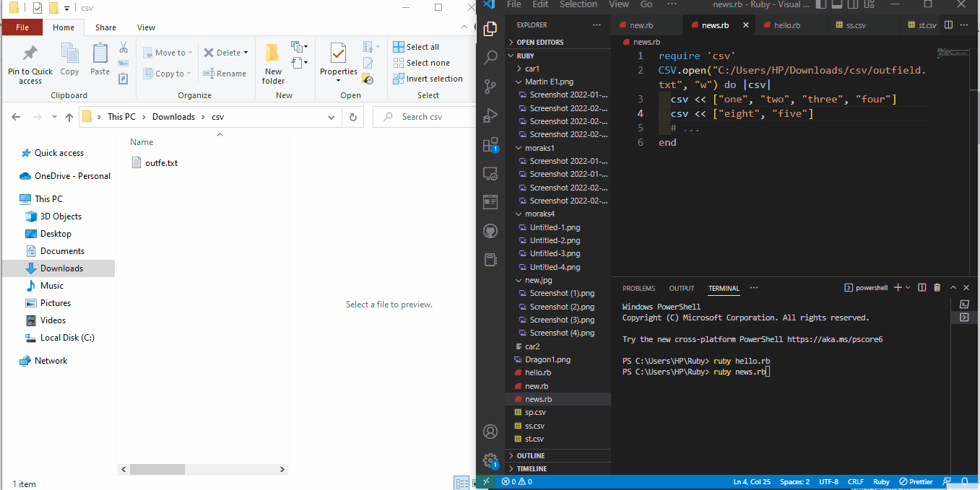Open the Properties dropdown in ribbon
The height and width of the screenshot is (490, 980).
tap(338, 80)
